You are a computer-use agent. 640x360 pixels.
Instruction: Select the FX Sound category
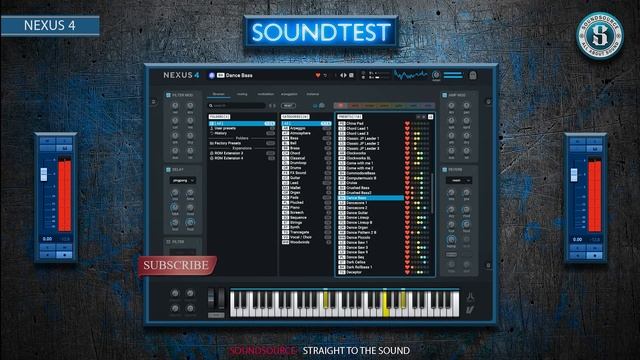pos(307,173)
